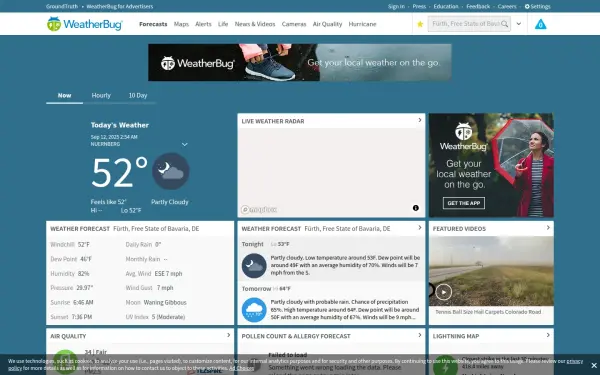
Task: Click the featured video thumbnail image
Action: click(x=491, y=271)
